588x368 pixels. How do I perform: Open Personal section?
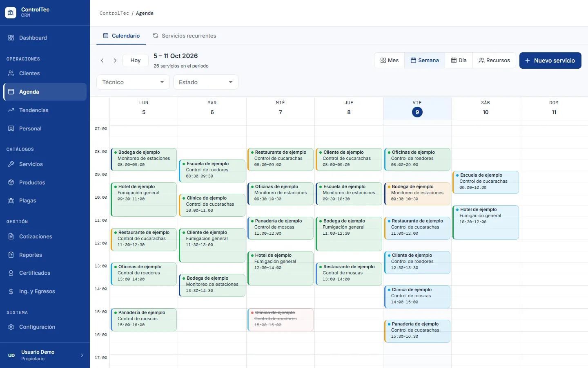pos(45,128)
